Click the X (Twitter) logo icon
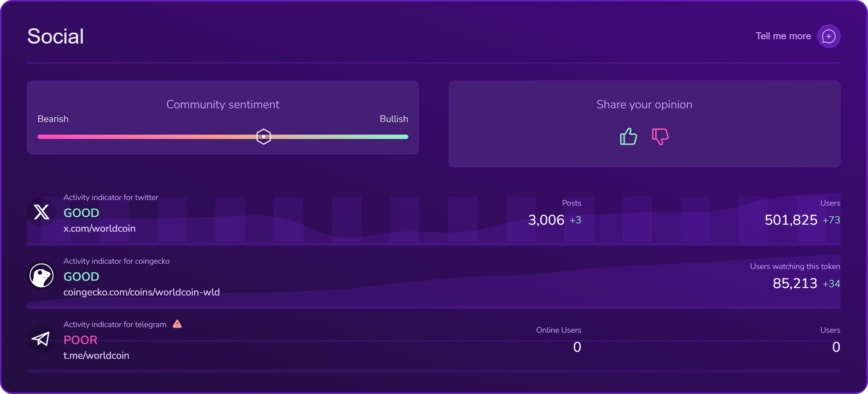The width and height of the screenshot is (868, 394). pos(41,212)
